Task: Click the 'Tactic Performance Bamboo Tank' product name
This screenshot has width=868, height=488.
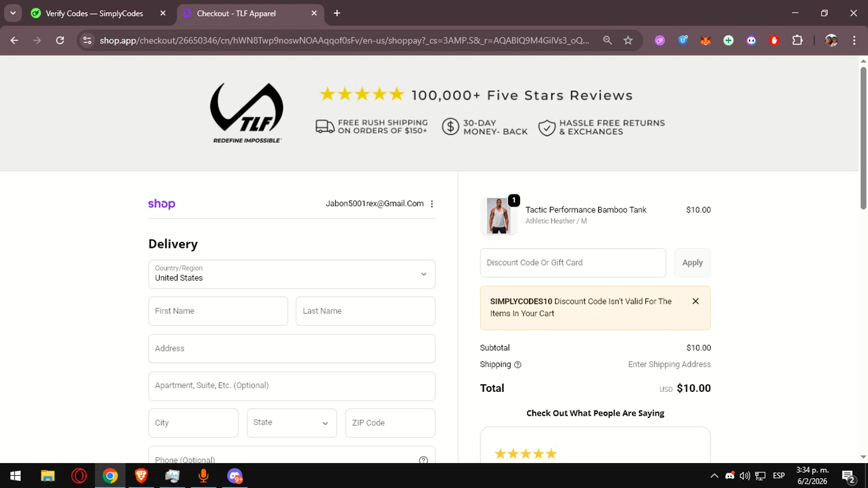Action: (x=586, y=210)
